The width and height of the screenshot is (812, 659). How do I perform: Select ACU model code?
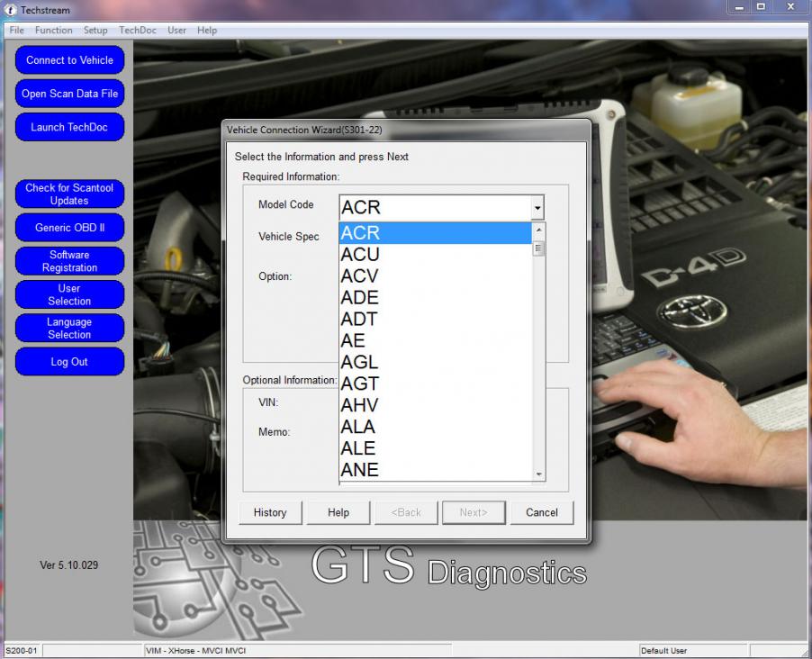click(435, 255)
